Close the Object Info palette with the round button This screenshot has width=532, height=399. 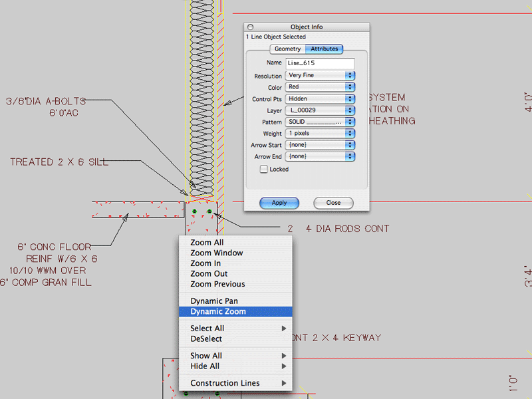coord(251,27)
